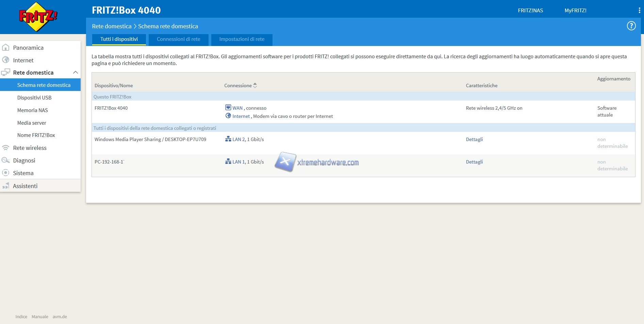
Task: Open FRITZ!NAS from header
Action: [x=530, y=11]
